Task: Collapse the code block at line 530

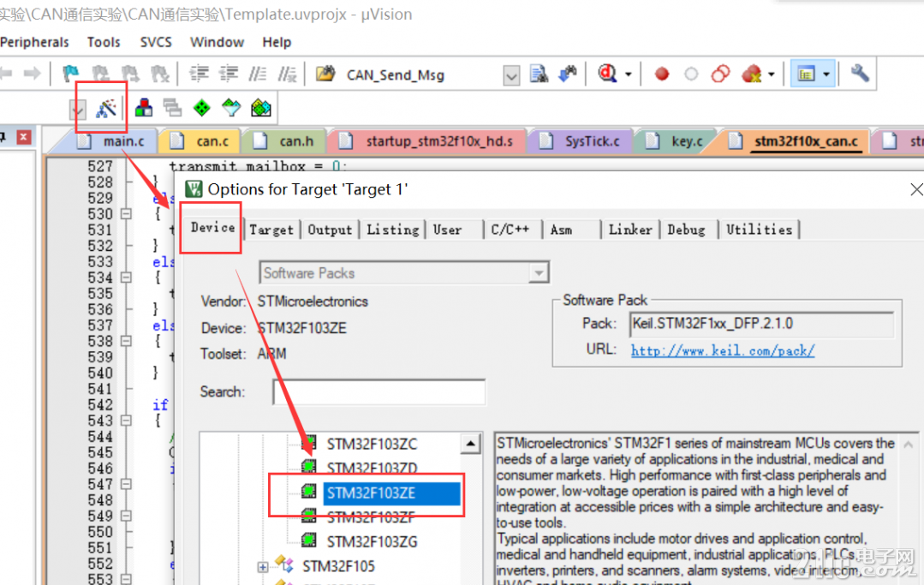Action: (126, 214)
